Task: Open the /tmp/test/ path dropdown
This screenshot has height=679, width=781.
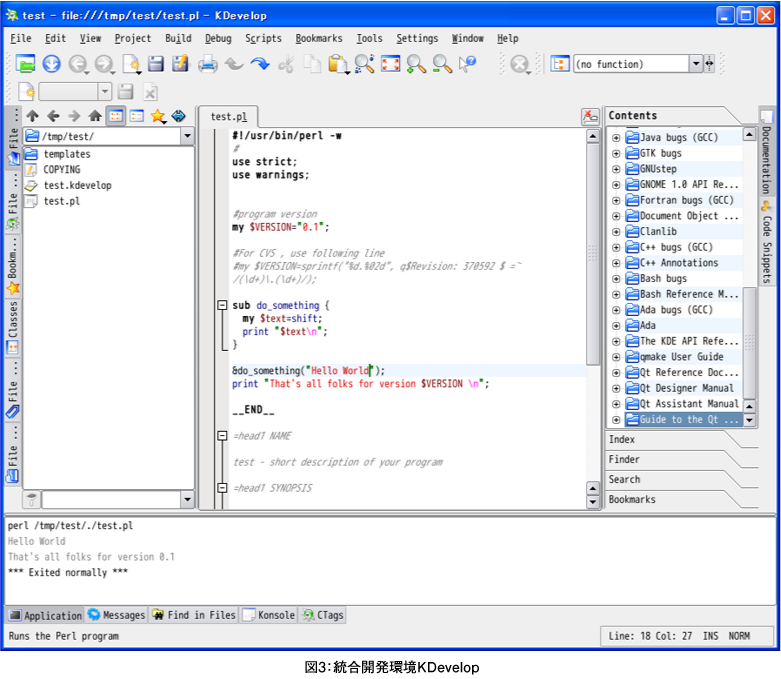Action: 187,136
